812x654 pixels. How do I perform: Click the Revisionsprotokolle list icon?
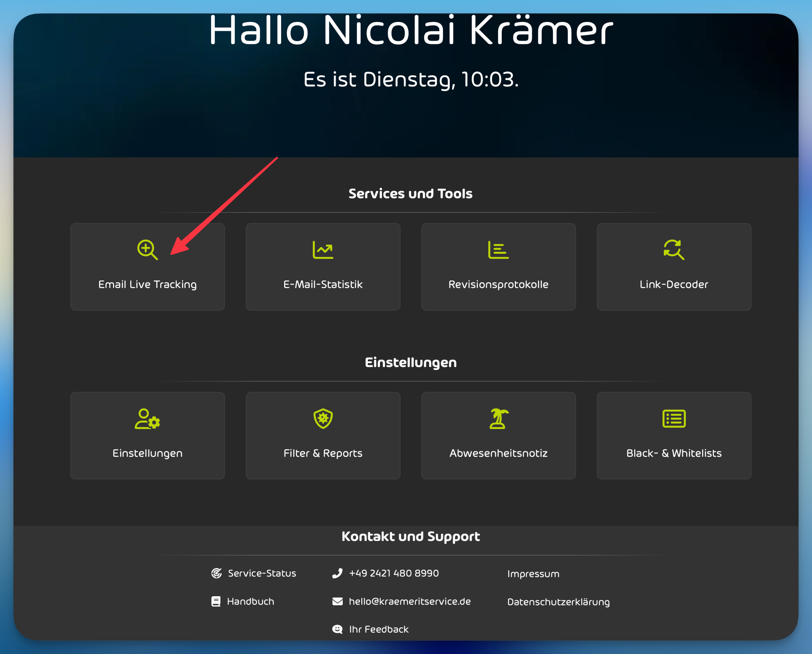tap(498, 249)
